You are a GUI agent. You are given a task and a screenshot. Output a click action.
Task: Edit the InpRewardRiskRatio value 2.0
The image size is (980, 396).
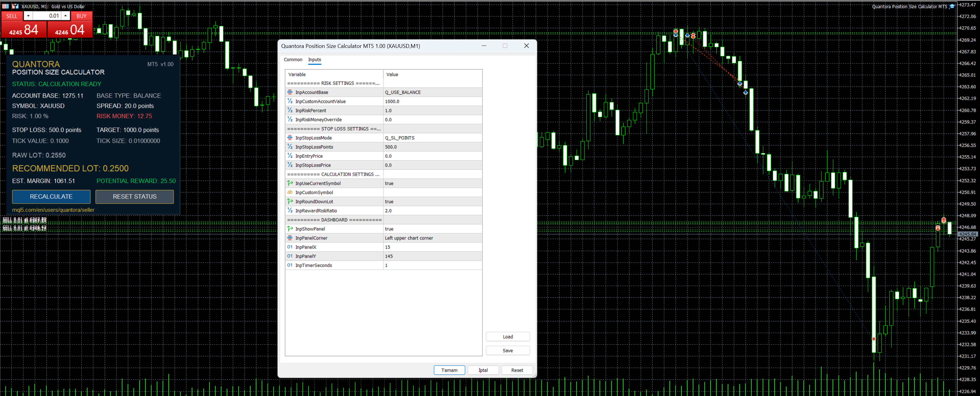pos(433,211)
